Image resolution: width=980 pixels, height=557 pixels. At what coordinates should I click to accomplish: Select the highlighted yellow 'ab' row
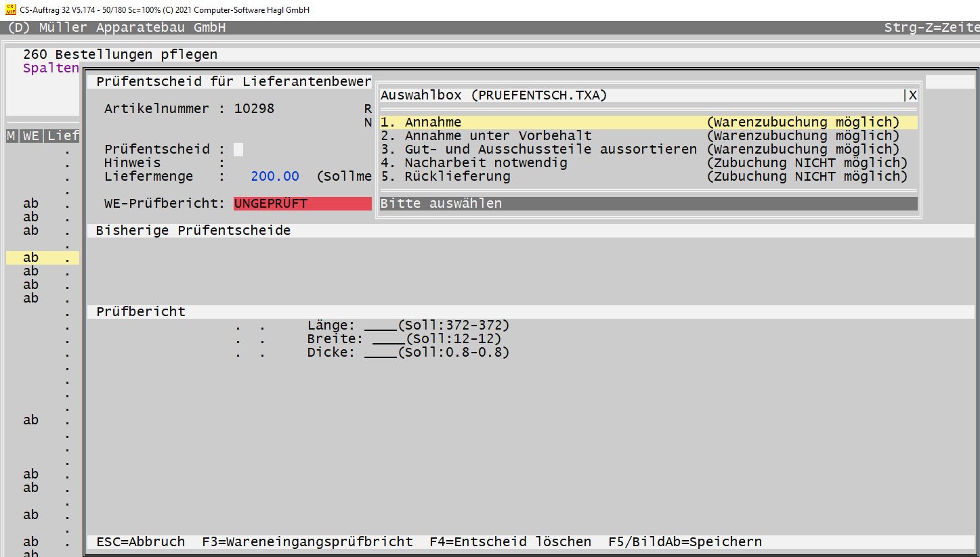pos(42,258)
